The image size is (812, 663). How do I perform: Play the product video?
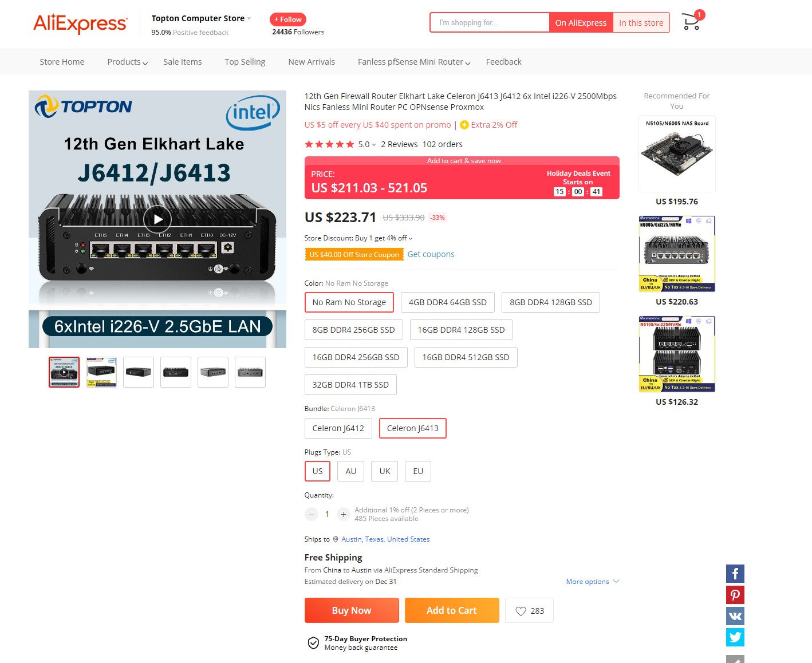click(x=157, y=219)
